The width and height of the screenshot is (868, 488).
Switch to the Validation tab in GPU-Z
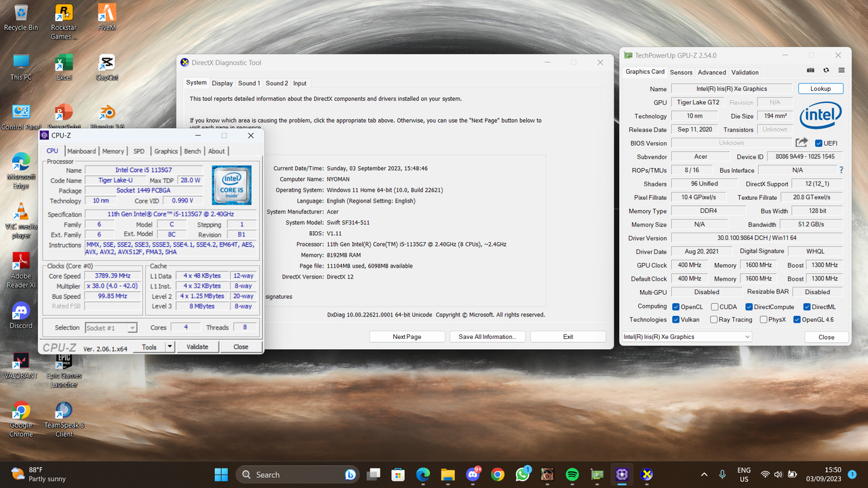pyautogui.click(x=745, y=72)
